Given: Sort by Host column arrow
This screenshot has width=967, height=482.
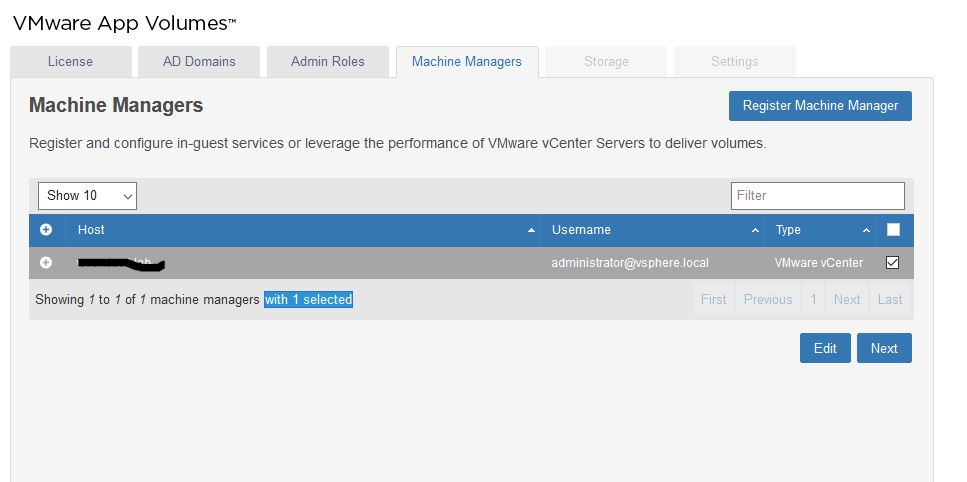Looking at the screenshot, I should [531, 231].
